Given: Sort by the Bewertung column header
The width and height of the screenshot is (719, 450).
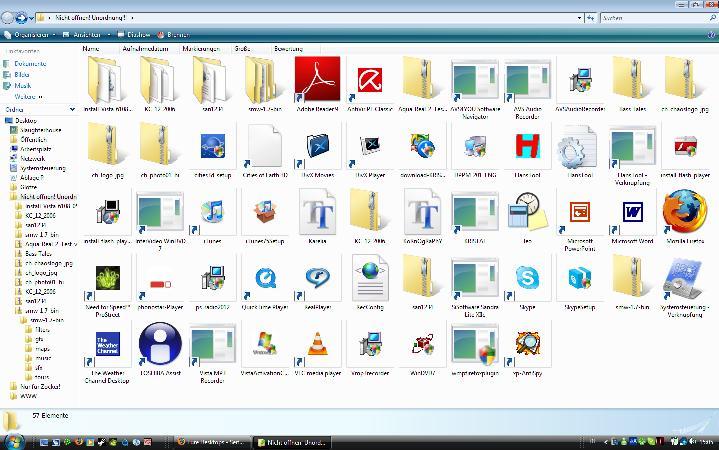Looking at the screenshot, I should (288, 49).
